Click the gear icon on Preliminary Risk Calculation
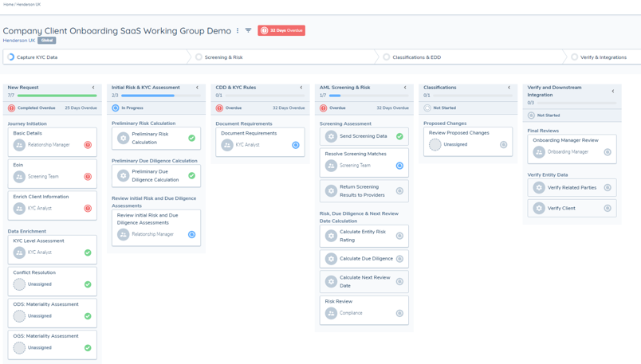 pyautogui.click(x=123, y=138)
